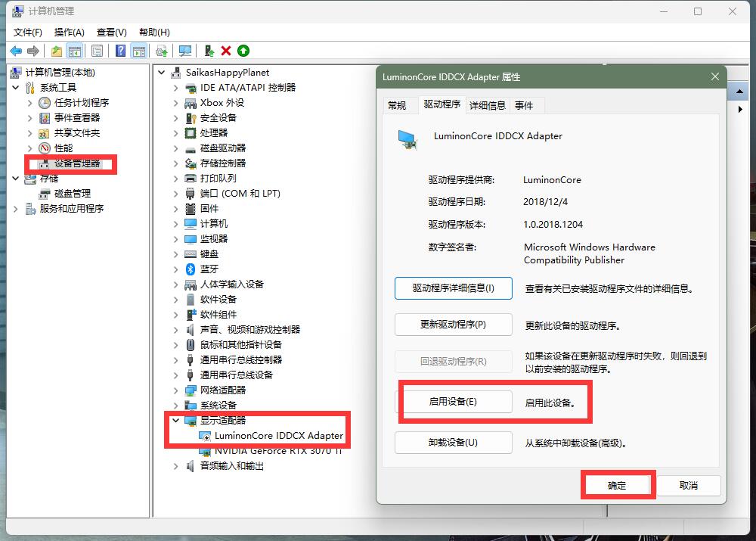Switch to the 详细信息 tab
756x541 pixels.
coord(488,105)
